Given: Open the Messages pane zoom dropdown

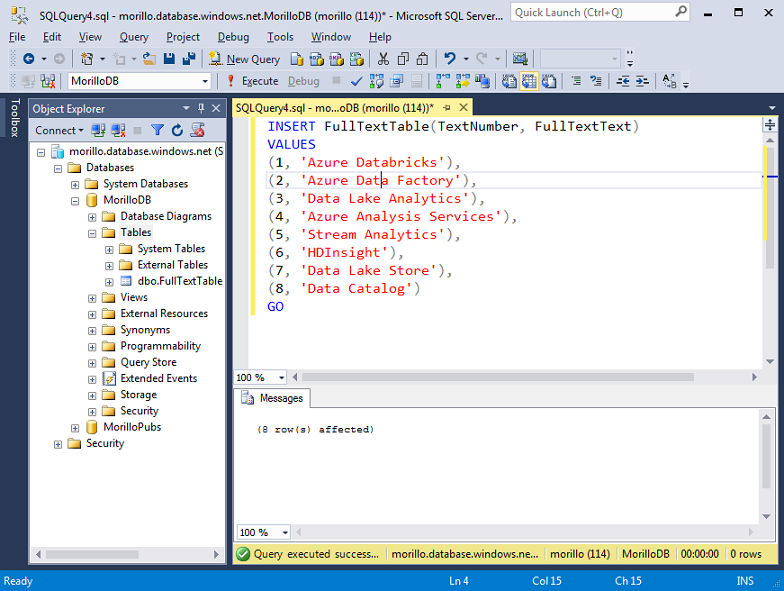Looking at the screenshot, I should pyautogui.click(x=285, y=532).
